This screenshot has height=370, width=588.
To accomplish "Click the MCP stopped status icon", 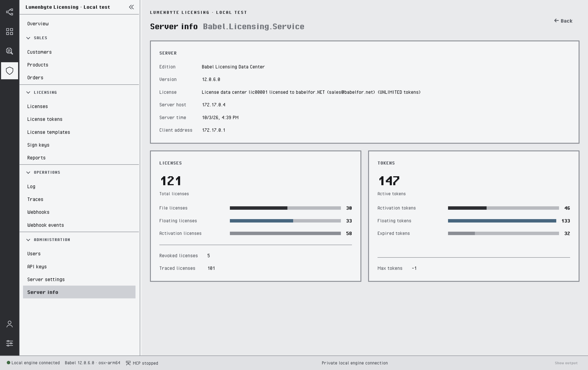I will coord(128,363).
